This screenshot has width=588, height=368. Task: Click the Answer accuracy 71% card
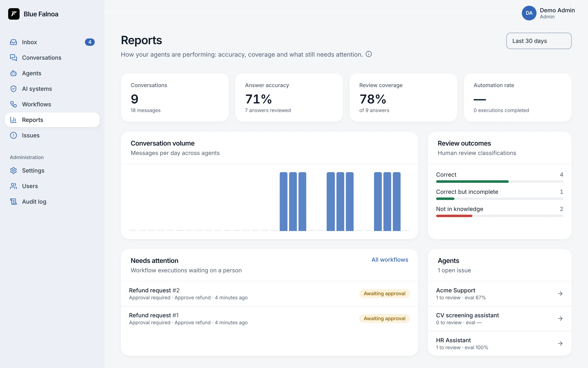pos(289,98)
